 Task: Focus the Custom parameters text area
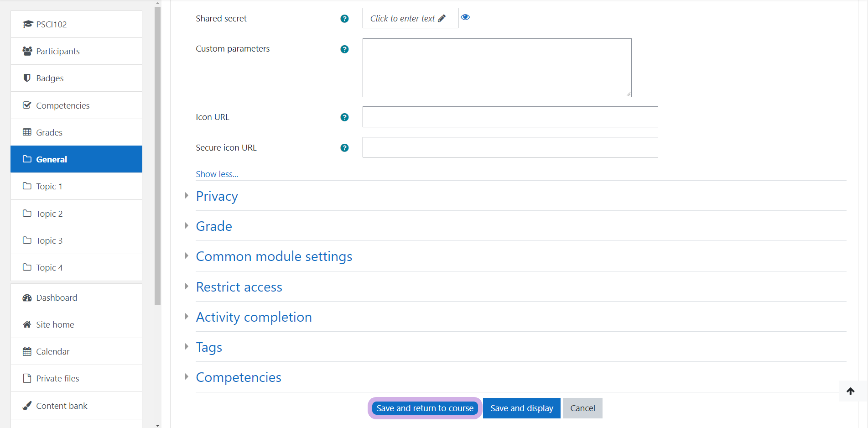coord(497,68)
